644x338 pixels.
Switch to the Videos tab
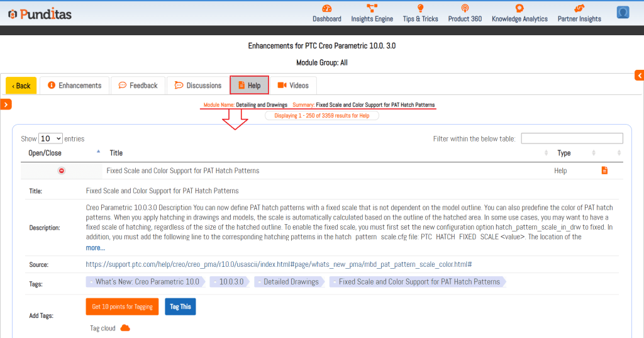292,86
